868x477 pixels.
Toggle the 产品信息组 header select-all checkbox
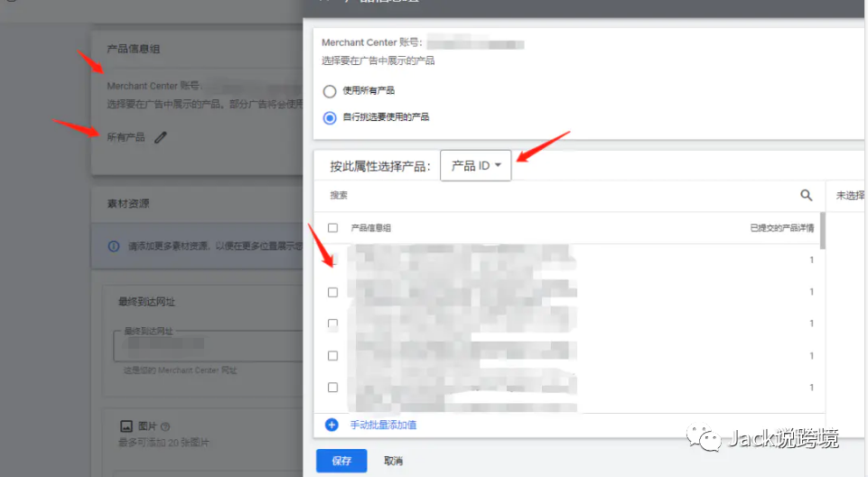tap(332, 229)
